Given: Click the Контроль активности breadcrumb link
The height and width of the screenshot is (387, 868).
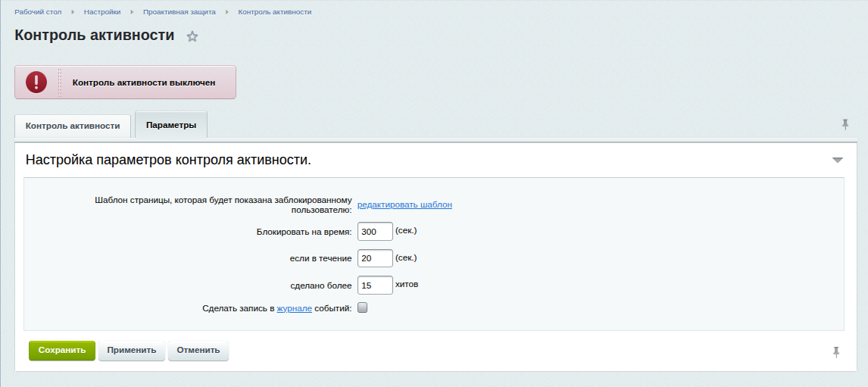Looking at the screenshot, I should [x=274, y=12].
